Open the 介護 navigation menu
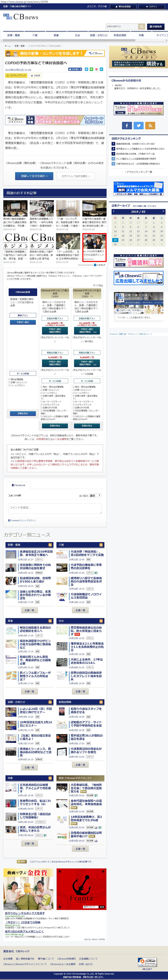This screenshot has width=168, height=980. pyautogui.click(x=35, y=35)
